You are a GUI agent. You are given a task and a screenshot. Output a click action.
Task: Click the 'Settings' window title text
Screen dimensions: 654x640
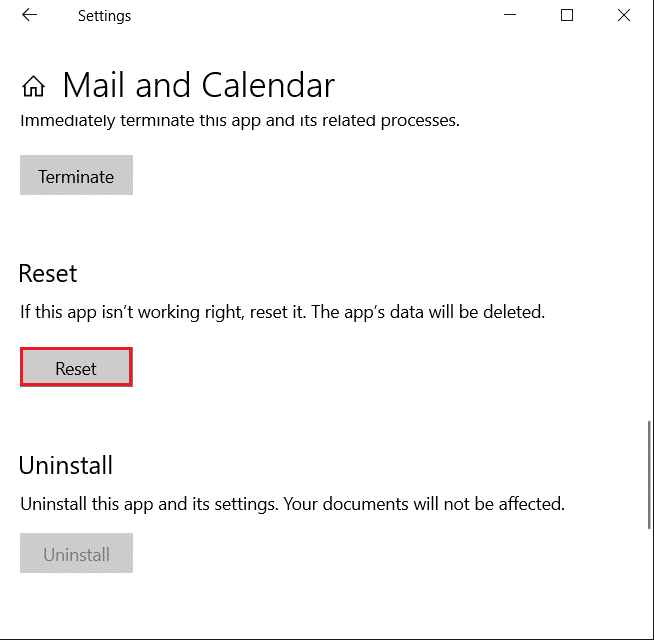[104, 16]
